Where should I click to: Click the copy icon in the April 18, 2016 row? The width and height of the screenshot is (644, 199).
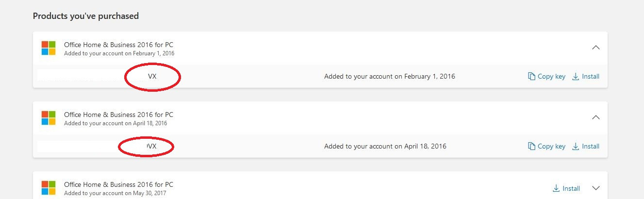click(x=532, y=147)
